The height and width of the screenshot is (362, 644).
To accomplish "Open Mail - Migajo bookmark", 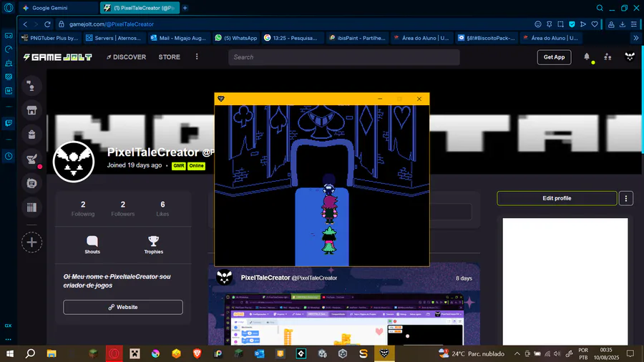I will [178, 38].
